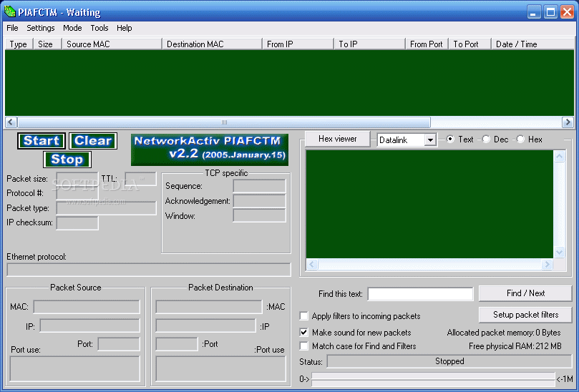Click the Ethernet protocol field
The image size is (579, 392).
(x=149, y=270)
